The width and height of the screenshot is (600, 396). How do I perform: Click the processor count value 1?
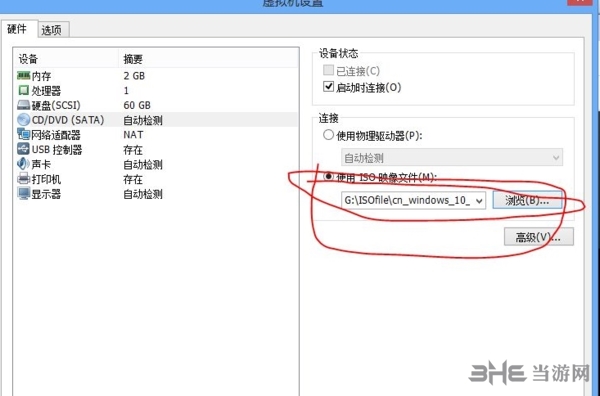tap(126, 91)
